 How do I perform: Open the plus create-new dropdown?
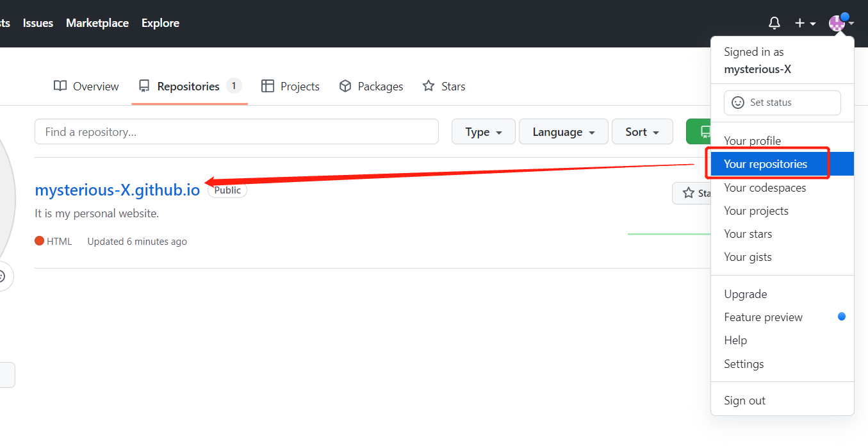[x=805, y=24]
